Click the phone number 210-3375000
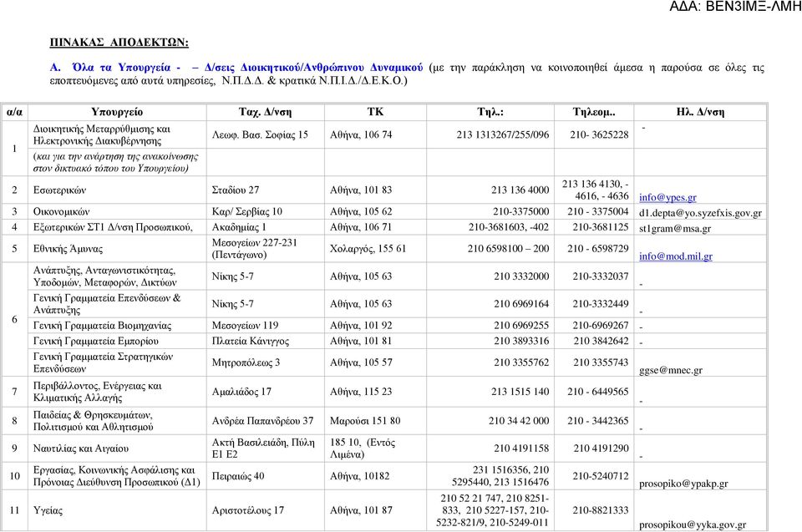Viewport: 802px width, 532px height. (521, 212)
